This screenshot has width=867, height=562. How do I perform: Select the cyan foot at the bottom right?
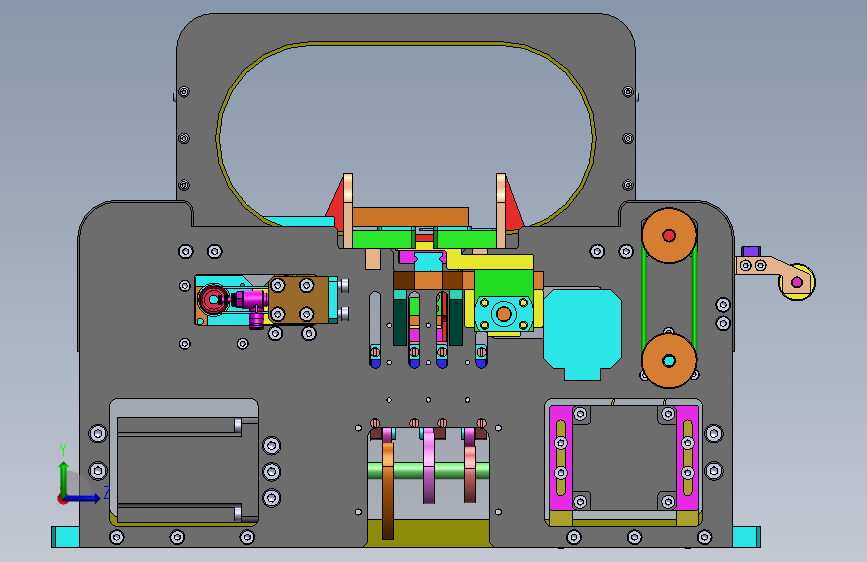click(746, 537)
